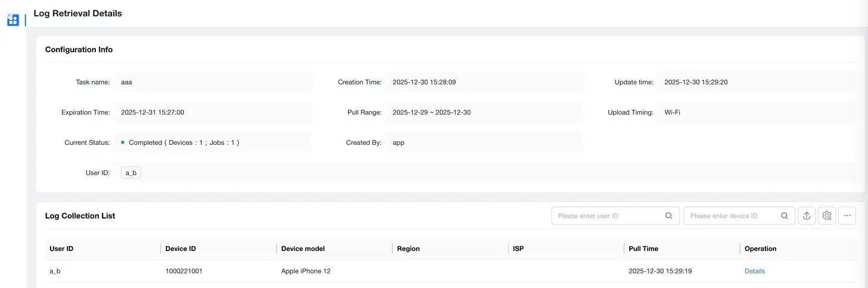The width and height of the screenshot is (868, 288).
Task: Select the Region column header
Action: pos(408,248)
